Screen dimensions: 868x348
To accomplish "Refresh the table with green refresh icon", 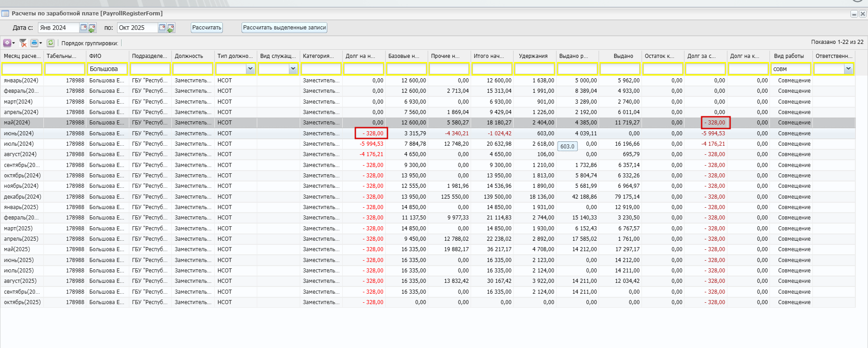I will pyautogui.click(x=51, y=43).
